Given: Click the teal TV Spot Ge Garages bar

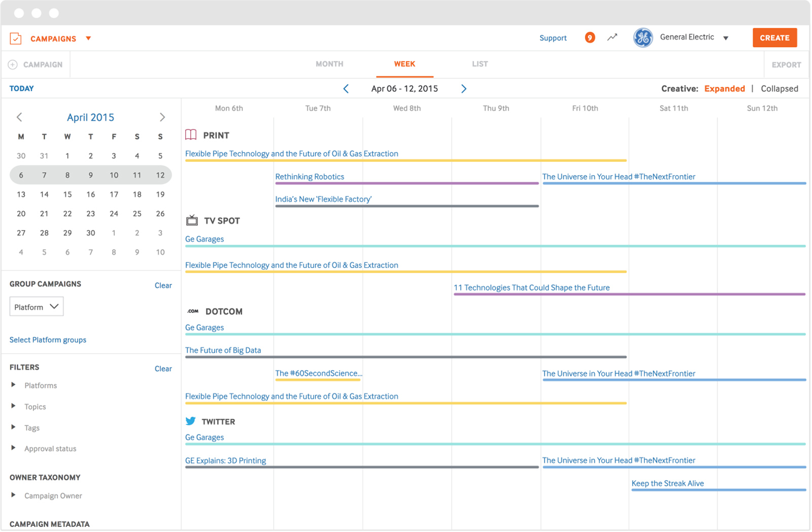Looking at the screenshot, I should [x=495, y=246].
